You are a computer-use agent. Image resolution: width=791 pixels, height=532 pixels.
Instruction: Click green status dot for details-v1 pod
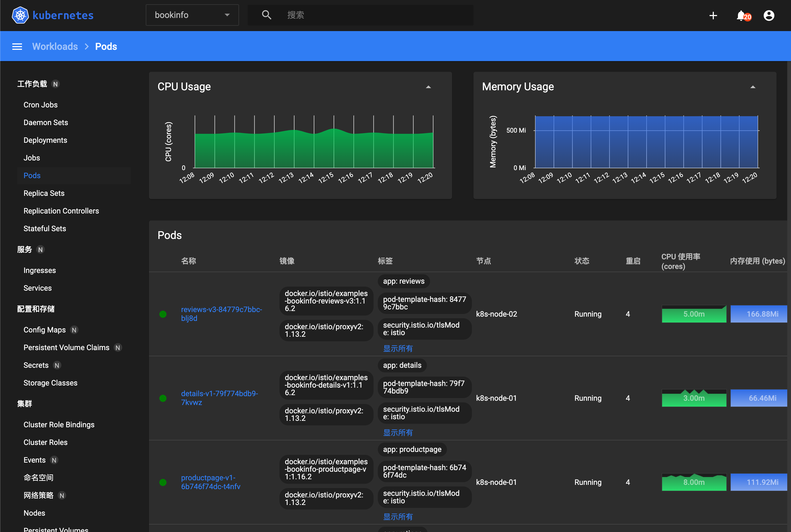tap(163, 398)
